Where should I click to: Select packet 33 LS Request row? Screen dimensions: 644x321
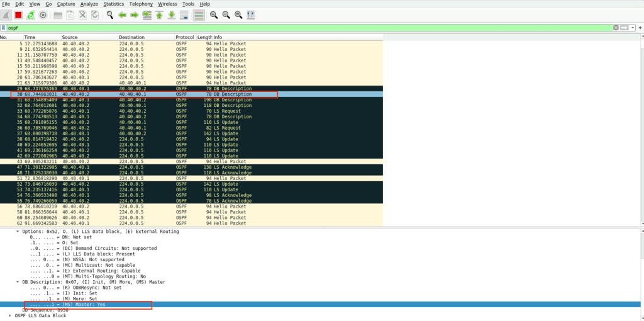pos(126,111)
